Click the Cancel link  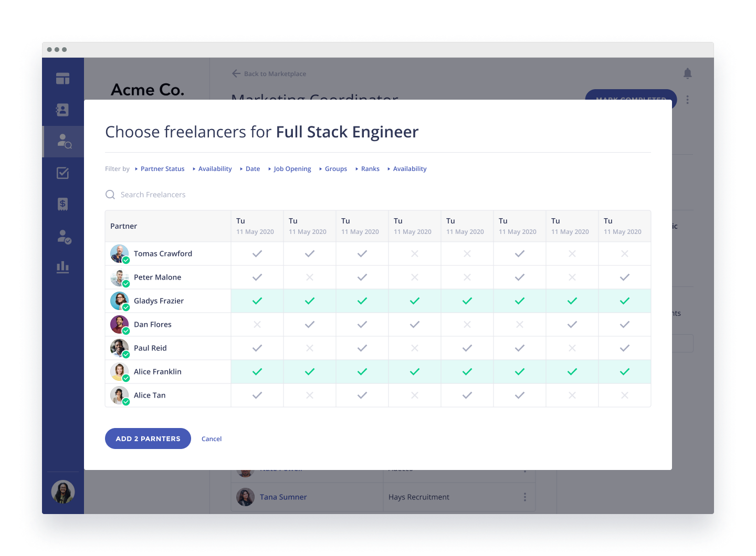click(x=212, y=439)
